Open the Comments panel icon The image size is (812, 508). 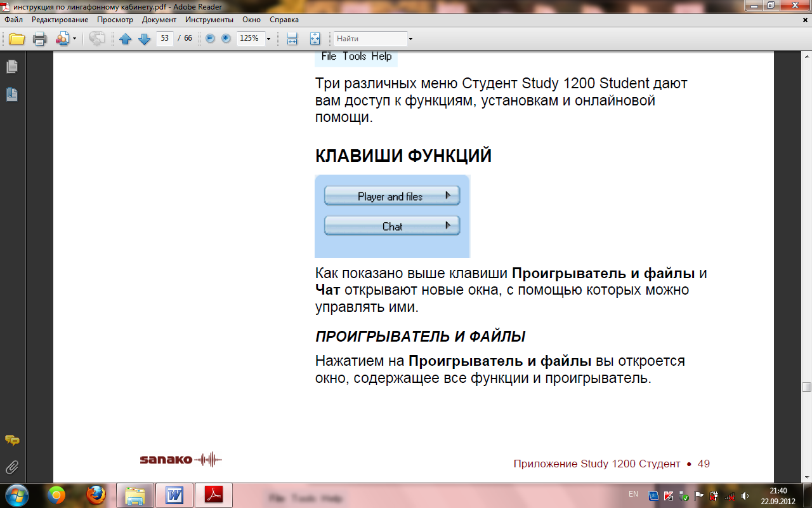tap(12, 440)
